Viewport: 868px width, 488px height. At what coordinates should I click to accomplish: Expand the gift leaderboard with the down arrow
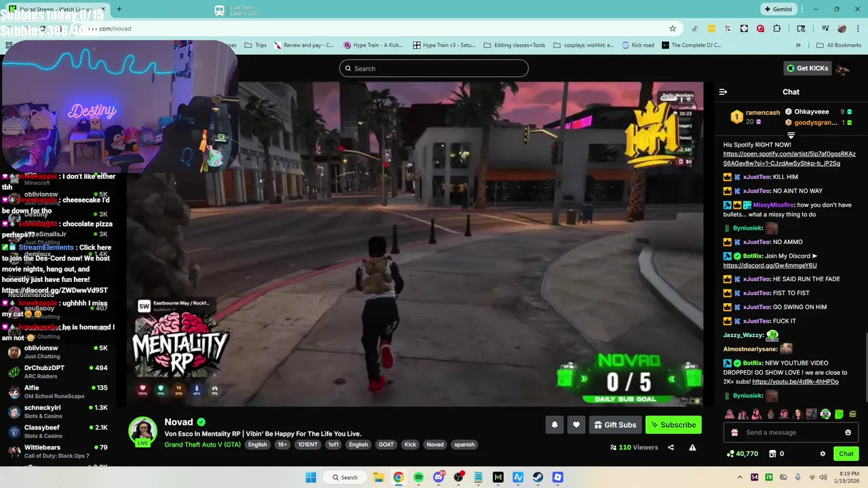tap(791, 136)
